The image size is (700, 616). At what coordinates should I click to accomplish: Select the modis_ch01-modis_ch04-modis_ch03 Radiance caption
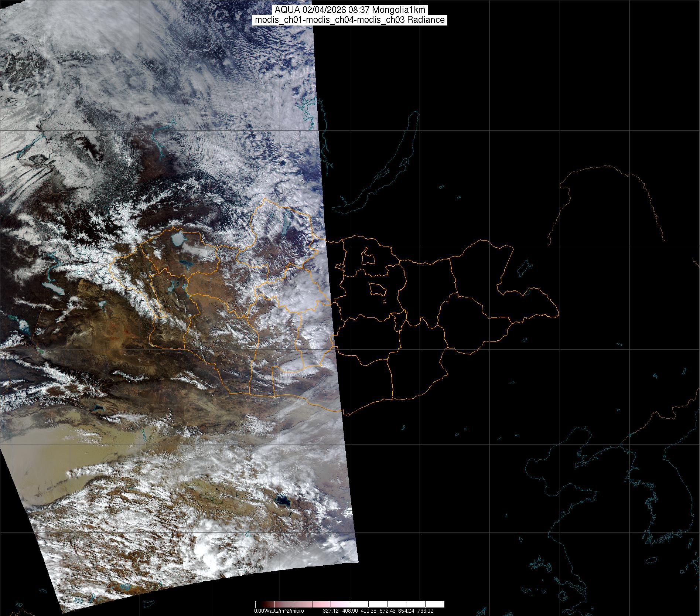click(x=349, y=20)
